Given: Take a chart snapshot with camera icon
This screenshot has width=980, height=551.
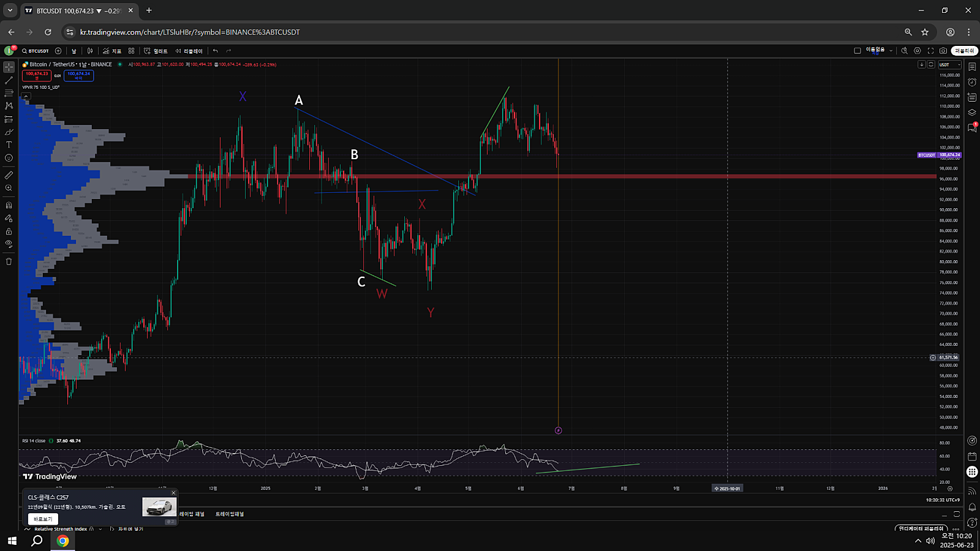Looking at the screenshot, I should [x=943, y=51].
